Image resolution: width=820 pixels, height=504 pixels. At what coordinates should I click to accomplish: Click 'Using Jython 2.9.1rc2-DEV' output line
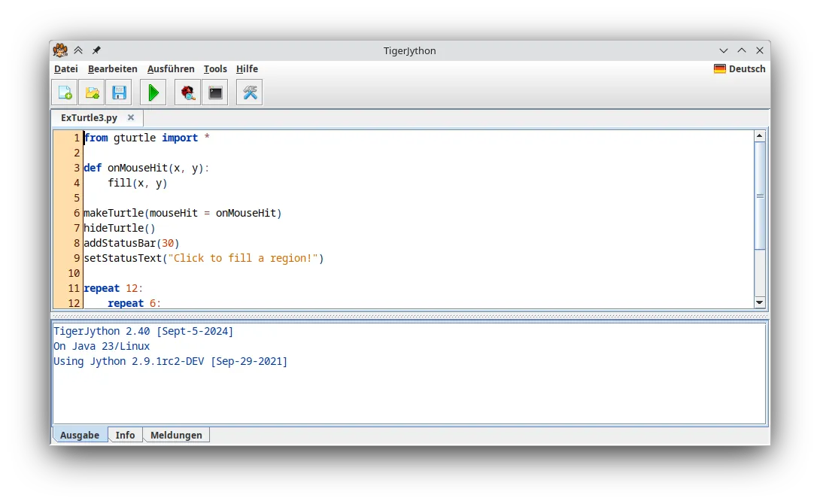[171, 361]
